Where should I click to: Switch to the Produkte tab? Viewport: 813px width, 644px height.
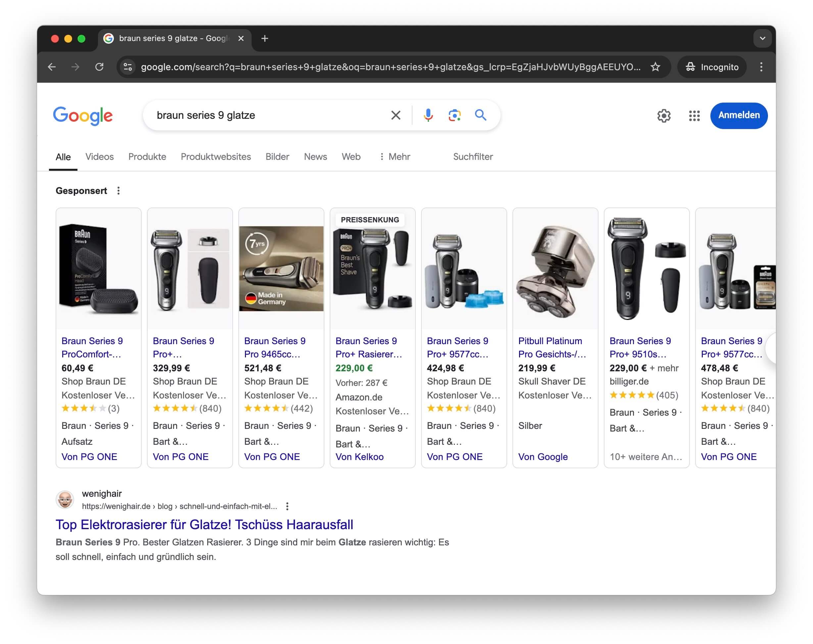coord(147,157)
